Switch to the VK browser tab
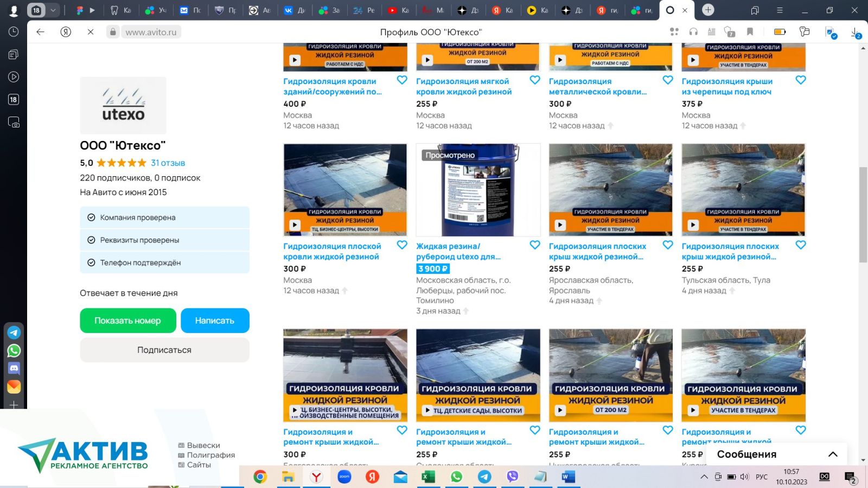The image size is (868, 488). (x=295, y=10)
